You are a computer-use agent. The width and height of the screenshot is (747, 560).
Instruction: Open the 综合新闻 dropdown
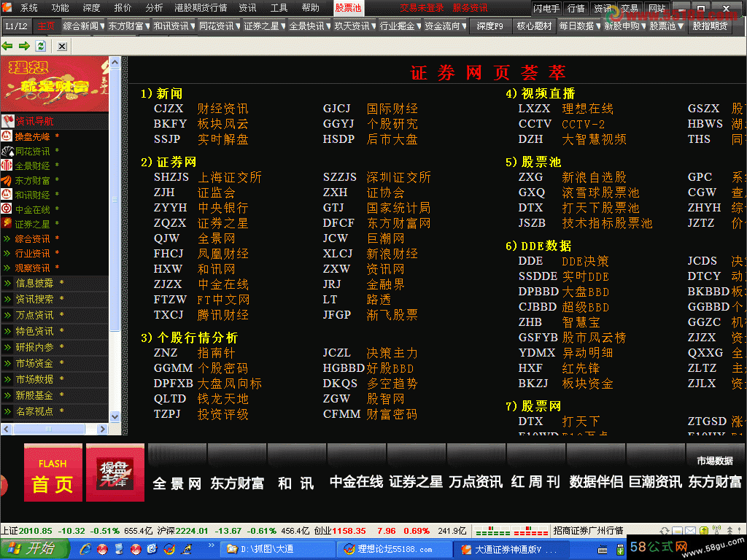click(83, 26)
